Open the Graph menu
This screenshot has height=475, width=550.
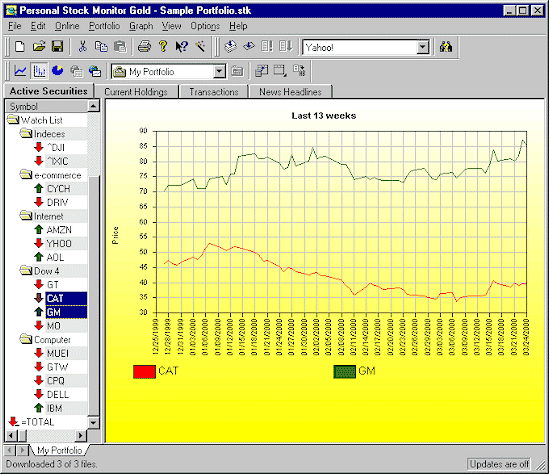click(141, 26)
